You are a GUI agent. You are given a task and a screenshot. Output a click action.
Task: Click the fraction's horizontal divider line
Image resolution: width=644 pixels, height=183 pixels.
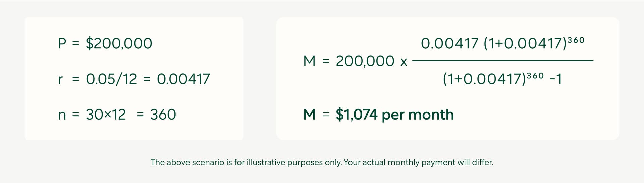502,61
